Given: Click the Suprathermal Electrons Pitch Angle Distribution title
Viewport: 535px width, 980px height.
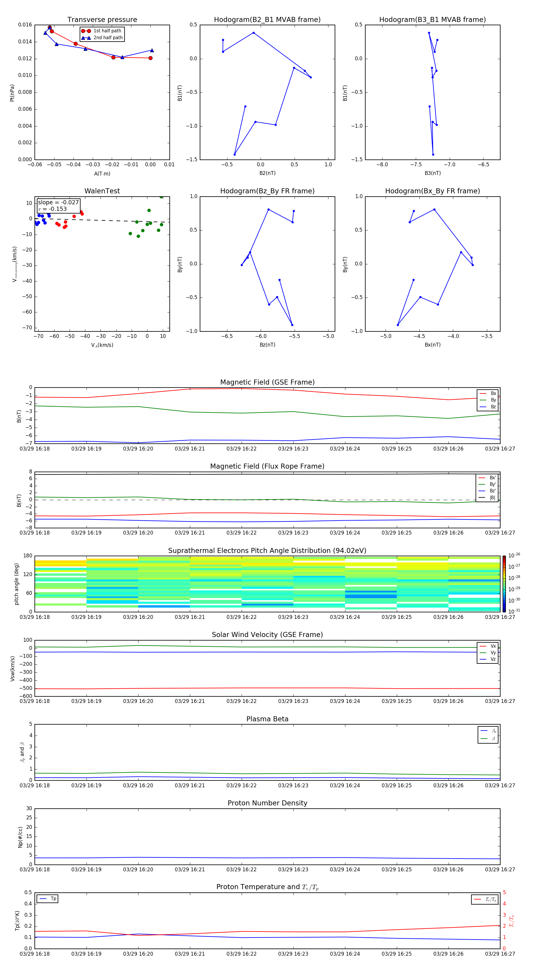Looking at the screenshot, I should (x=267, y=551).
